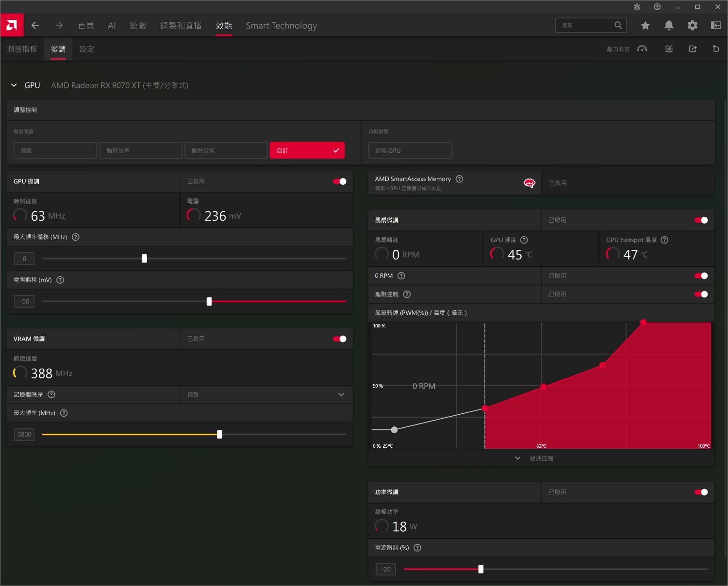Select the 偏好效能 tuning preset
Image resolution: width=728 pixels, height=586 pixels.
(226, 150)
